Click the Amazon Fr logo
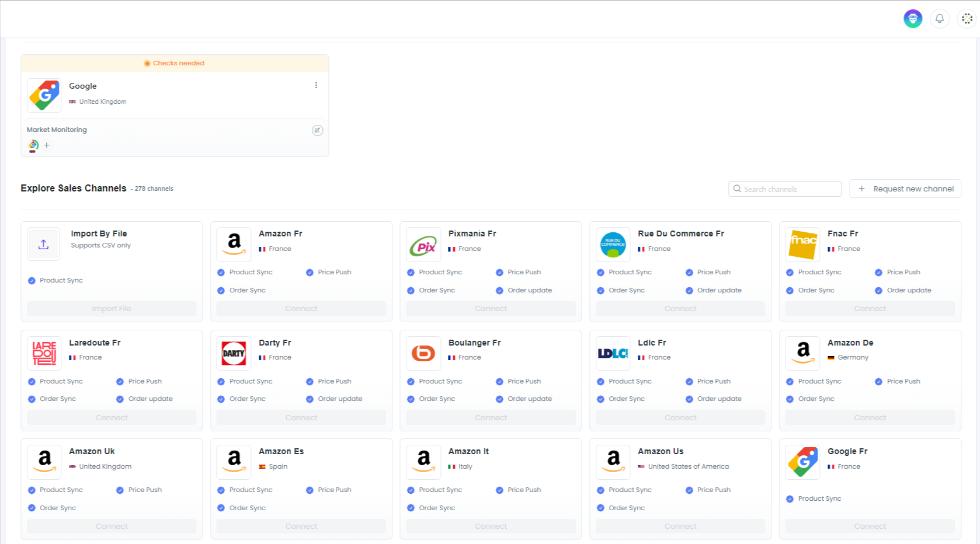The image size is (980, 544). (234, 244)
